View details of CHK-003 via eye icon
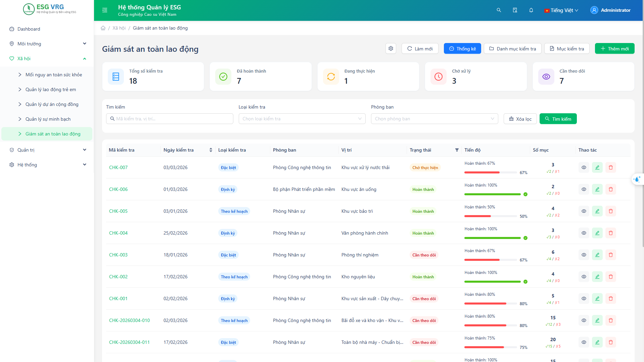The width and height of the screenshot is (644, 362). point(584,255)
